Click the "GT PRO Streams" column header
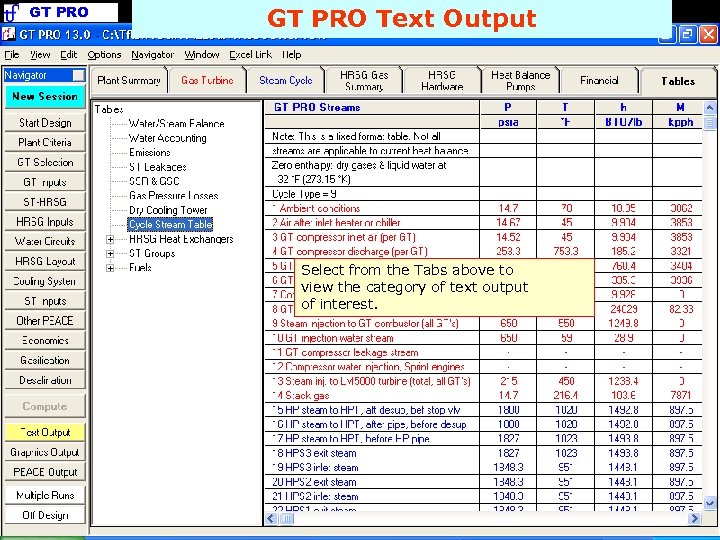720x540 pixels. click(x=372, y=107)
